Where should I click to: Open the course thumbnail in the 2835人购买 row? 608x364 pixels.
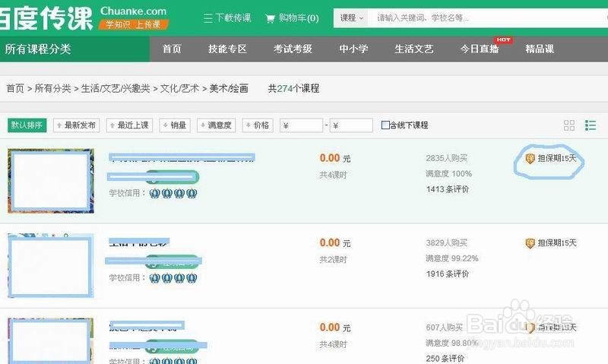click(x=51, y=181)
